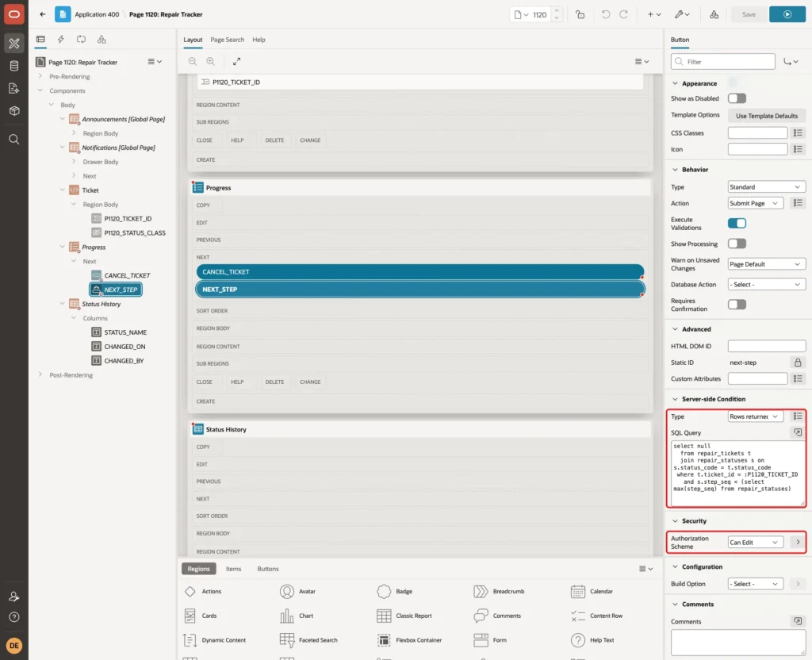Screen dimensions: 812x660
Task: Switch to Page Search tab
Action: (227, 40)
